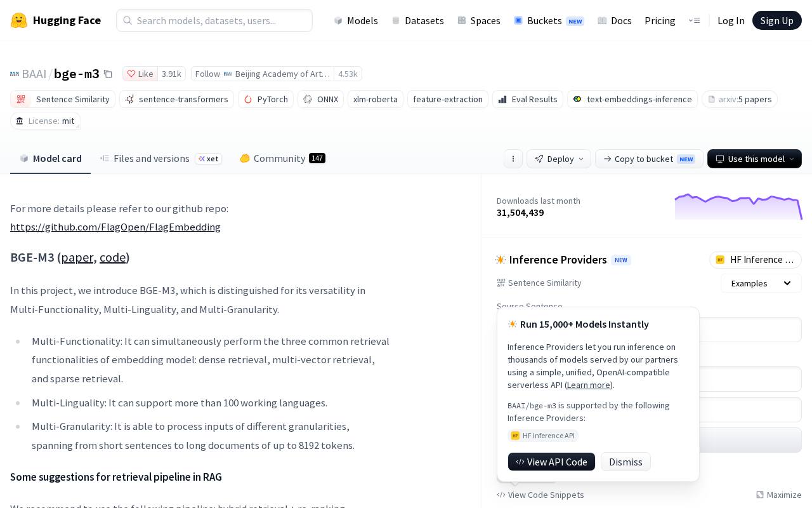Open the Eval Results tag
The image size is (812, 508).
tap(528, 99)
